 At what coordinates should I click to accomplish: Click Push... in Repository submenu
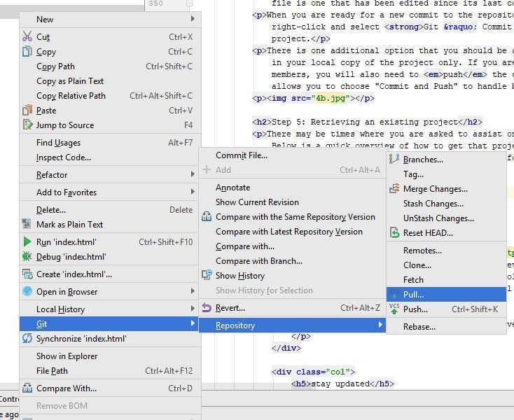pos(415,309)
